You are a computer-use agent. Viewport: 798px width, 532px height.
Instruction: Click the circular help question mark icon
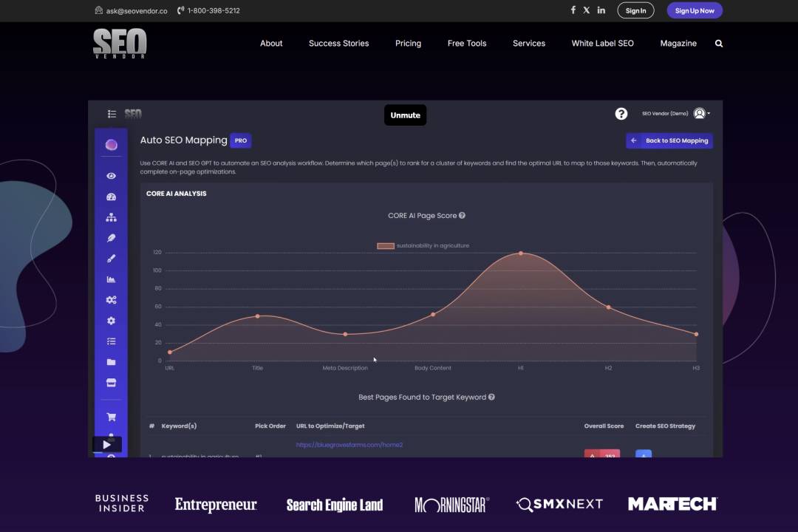[x=621, y=114]
